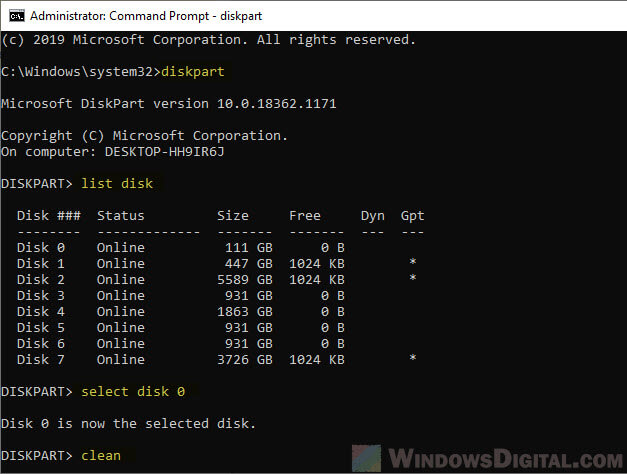
Task: Click the Gpt asterisk for Disk 7
Action: pos(413,358)
